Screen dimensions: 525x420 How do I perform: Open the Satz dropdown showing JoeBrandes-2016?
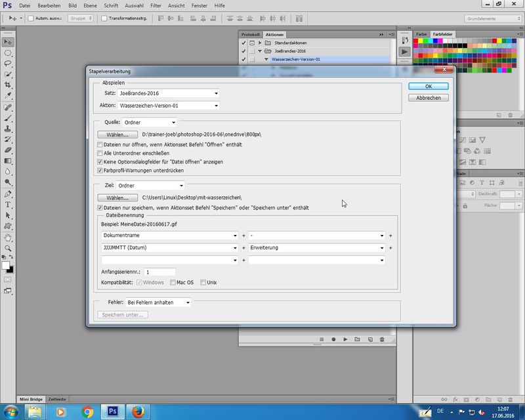[168, 93]
